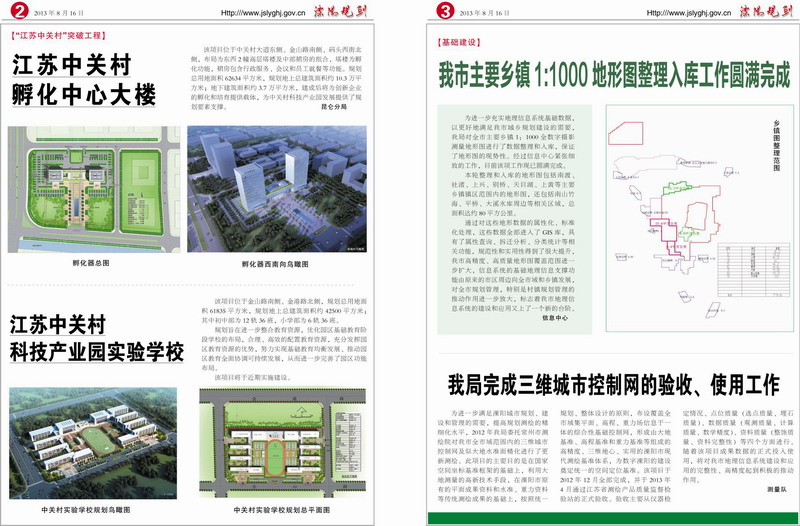Open the incubator site plan image
The width and height of the screenshot is (800, 526).
pos(94,189)
